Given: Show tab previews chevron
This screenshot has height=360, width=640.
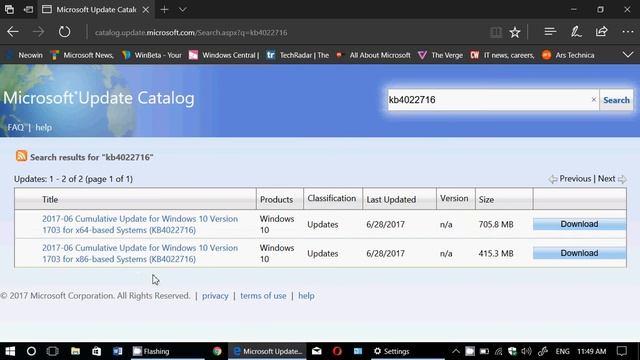Looking at the screenshot, I should 183,9.
